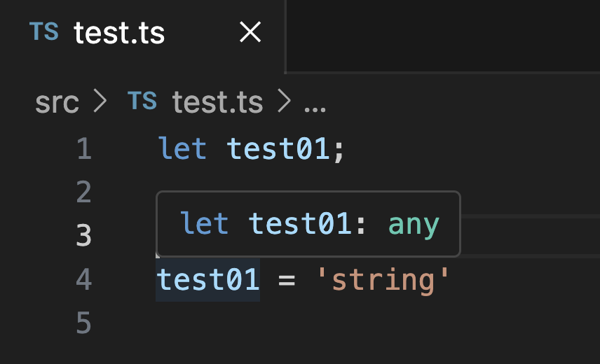Open the breadcrumb ellipsis symbol list
600x364 pixels.
[315, 109]
